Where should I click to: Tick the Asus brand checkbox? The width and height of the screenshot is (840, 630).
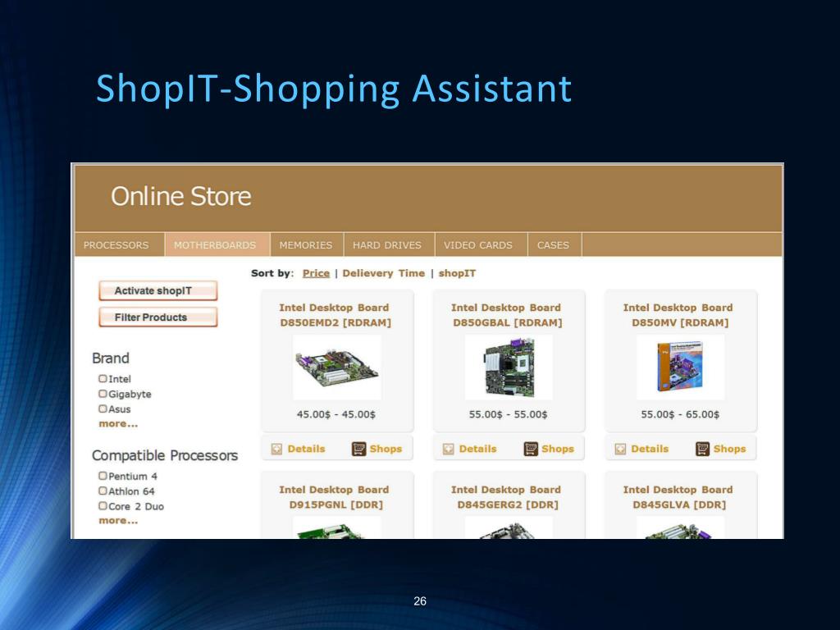(103, 409)
